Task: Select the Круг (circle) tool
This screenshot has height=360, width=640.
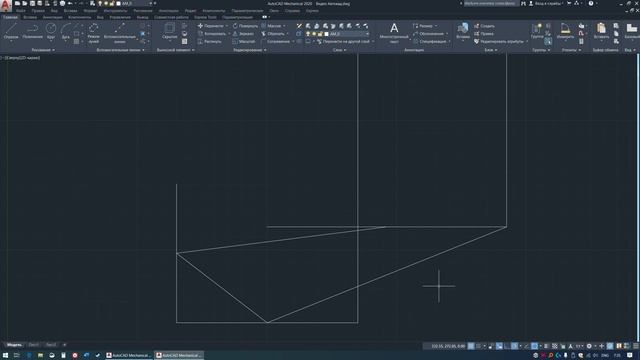Action: point(51,31)
